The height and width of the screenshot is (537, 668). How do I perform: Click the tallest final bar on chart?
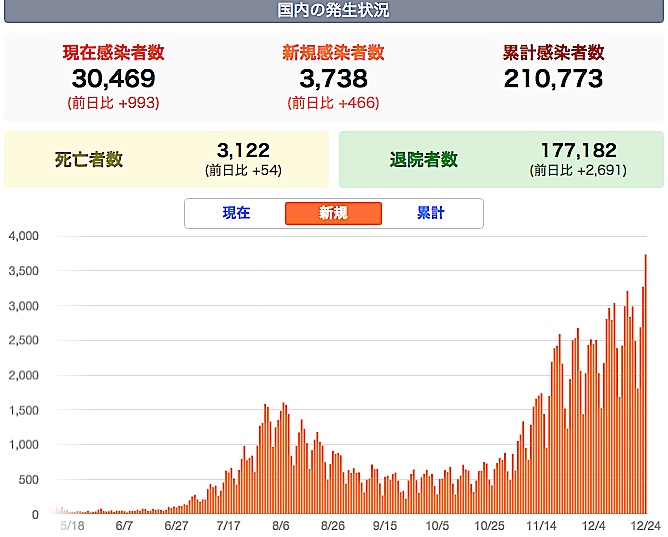point(646,384)
